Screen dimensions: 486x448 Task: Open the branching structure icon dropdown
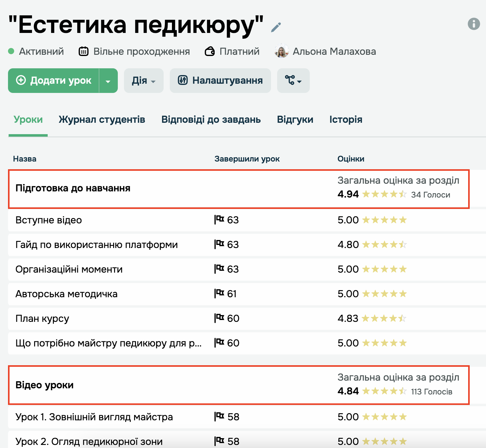point(293,81)
